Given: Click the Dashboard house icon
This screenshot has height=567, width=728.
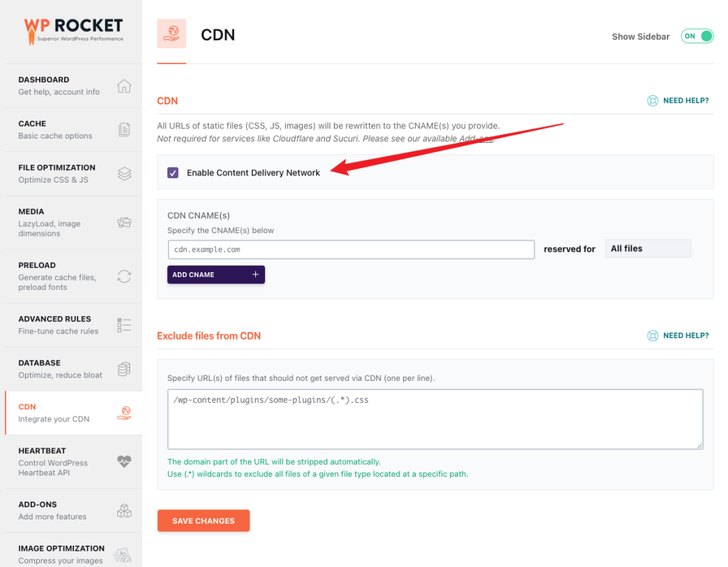Looking at the screenshot, I should [x=124, y=86].
